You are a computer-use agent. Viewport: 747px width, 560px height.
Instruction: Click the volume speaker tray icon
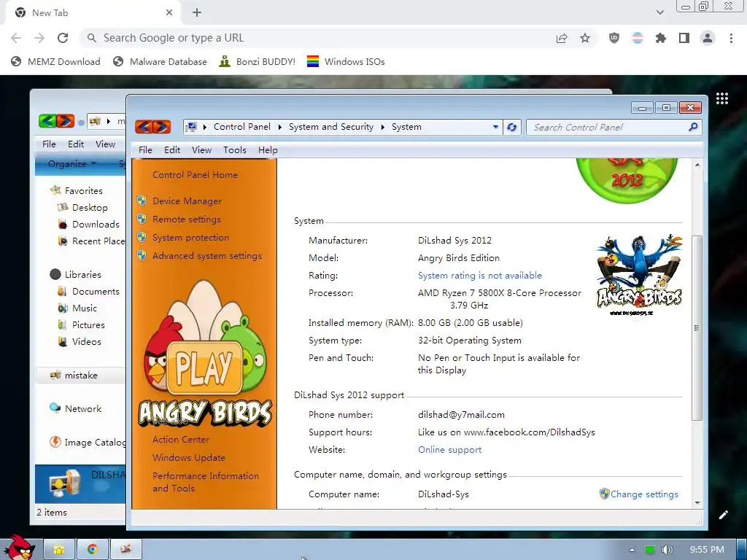click(667, 550)
